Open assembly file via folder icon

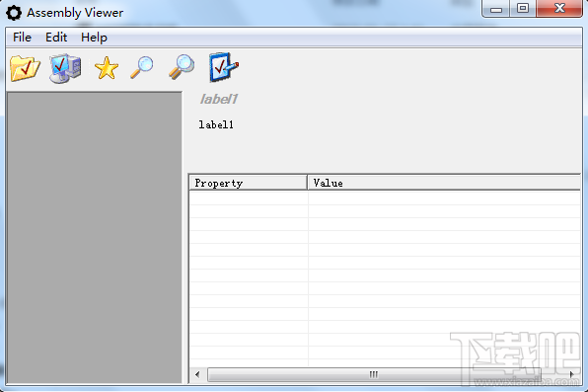(x=25, y=68)
